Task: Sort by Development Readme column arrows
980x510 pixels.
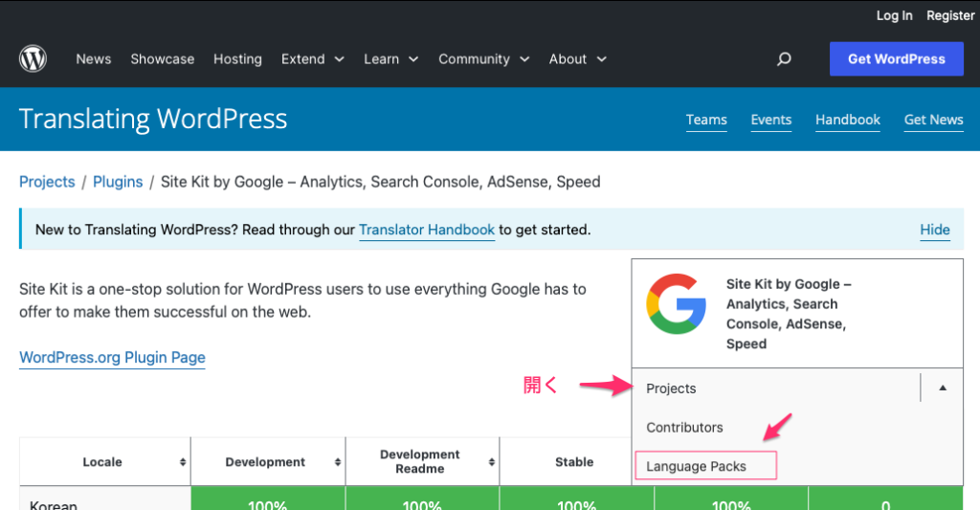Action: tap(491, 462)
